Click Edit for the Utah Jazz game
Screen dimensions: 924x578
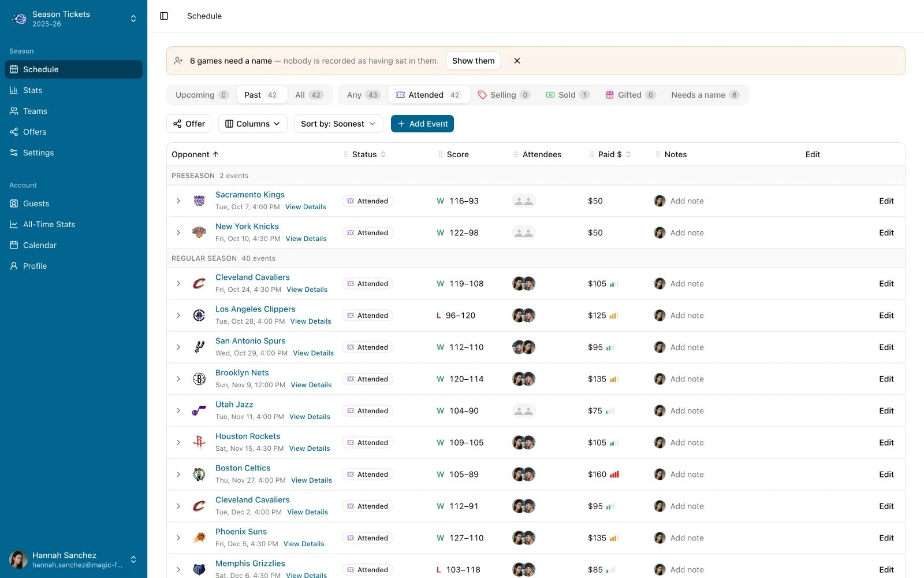coord(886,411)
